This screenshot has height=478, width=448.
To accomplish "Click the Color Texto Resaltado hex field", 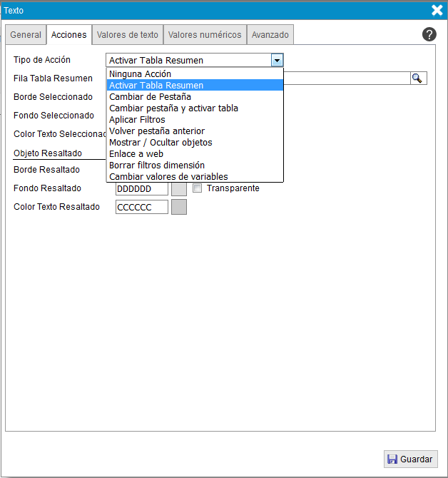I will coord(141,207).
